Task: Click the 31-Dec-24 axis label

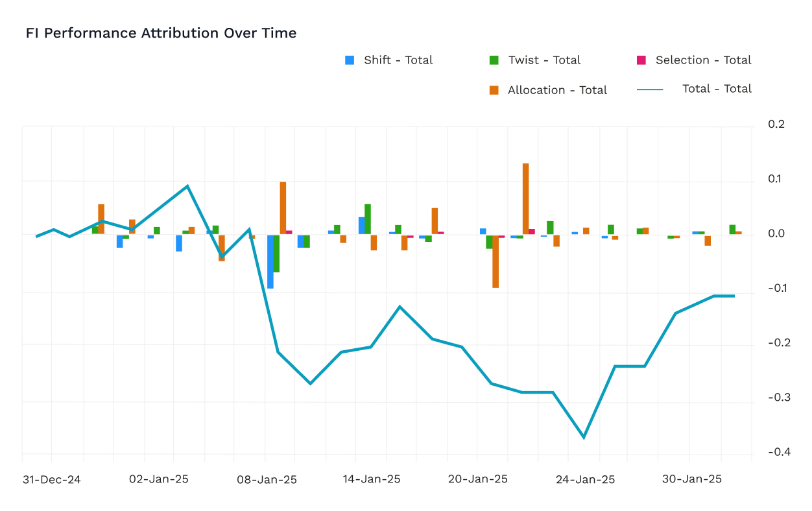Action: (52, 480)
